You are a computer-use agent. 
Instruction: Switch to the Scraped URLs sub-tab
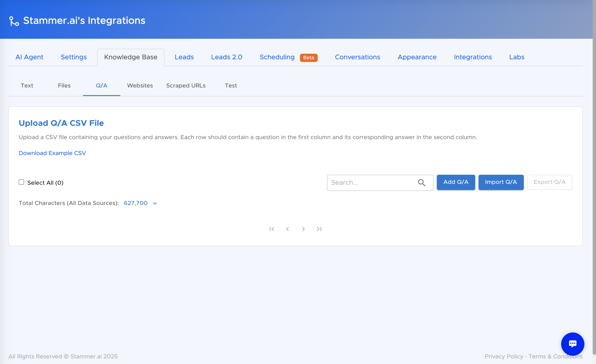pos(186,85)
